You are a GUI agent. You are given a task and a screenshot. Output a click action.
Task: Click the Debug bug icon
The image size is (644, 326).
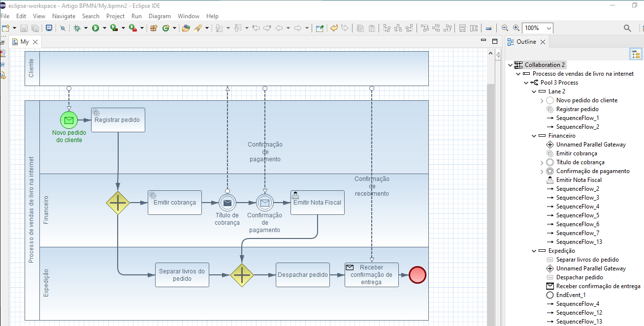coord(77,28)
